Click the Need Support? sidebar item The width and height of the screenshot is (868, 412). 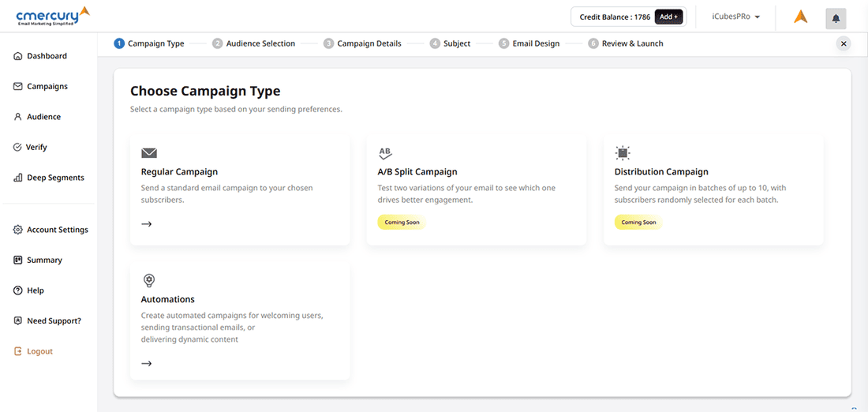[x=54, y=321]
